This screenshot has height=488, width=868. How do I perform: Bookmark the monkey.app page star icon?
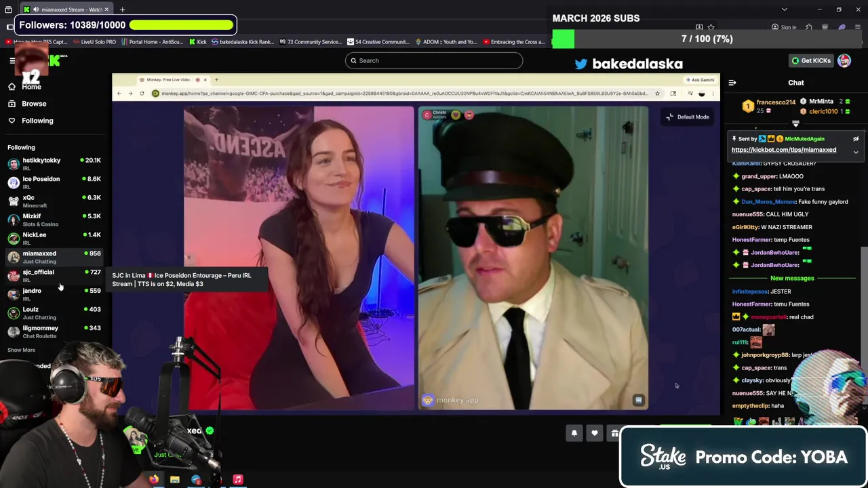click(x=657, y=94)
